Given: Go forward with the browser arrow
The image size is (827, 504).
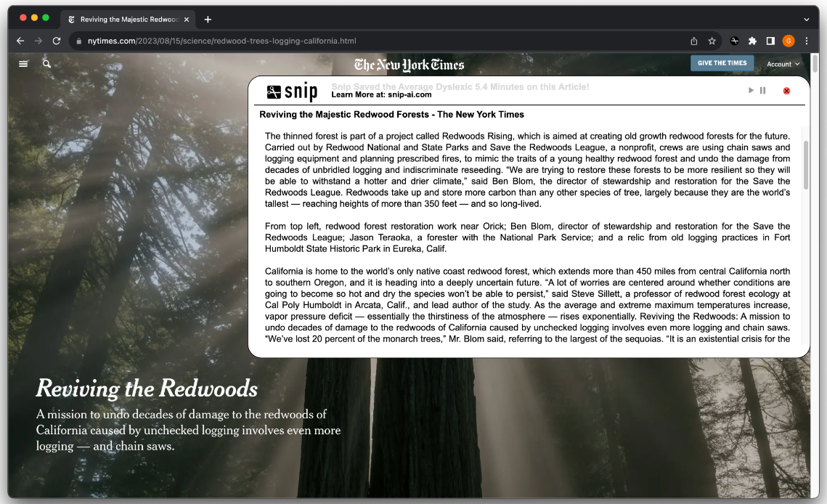Looking at the screenshot, I should point(38,41).
